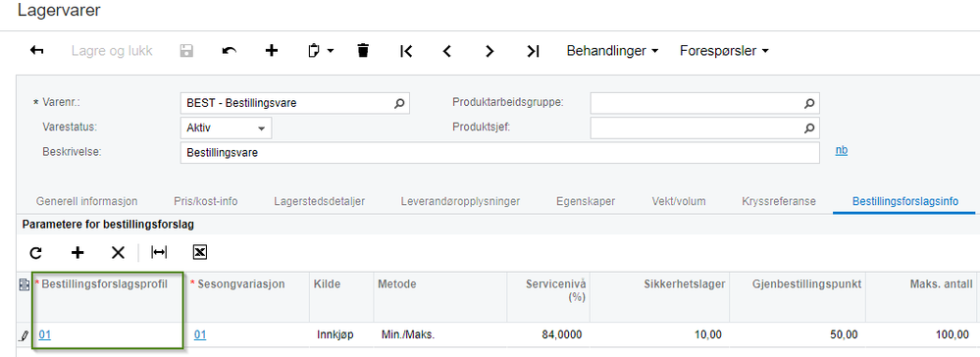Expand the clipboard dropdown arrow
The height and width of the screenshot is (357, 980).
(x=331, y=51)
